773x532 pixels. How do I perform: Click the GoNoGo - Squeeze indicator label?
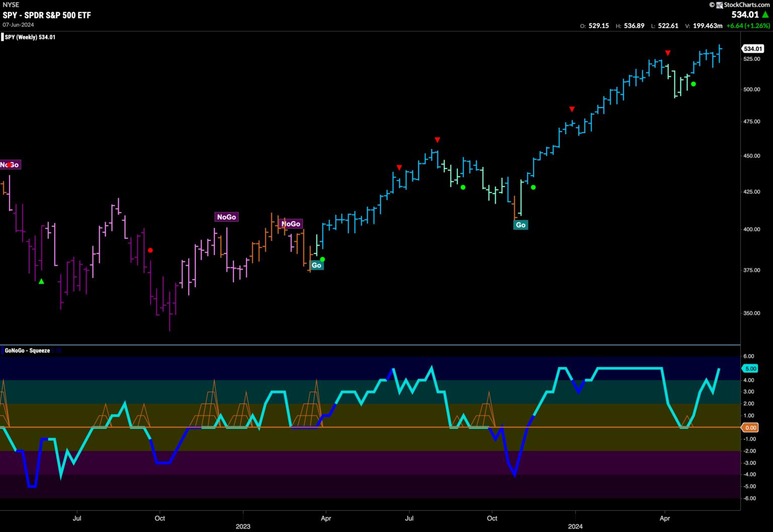coord(27,350)
